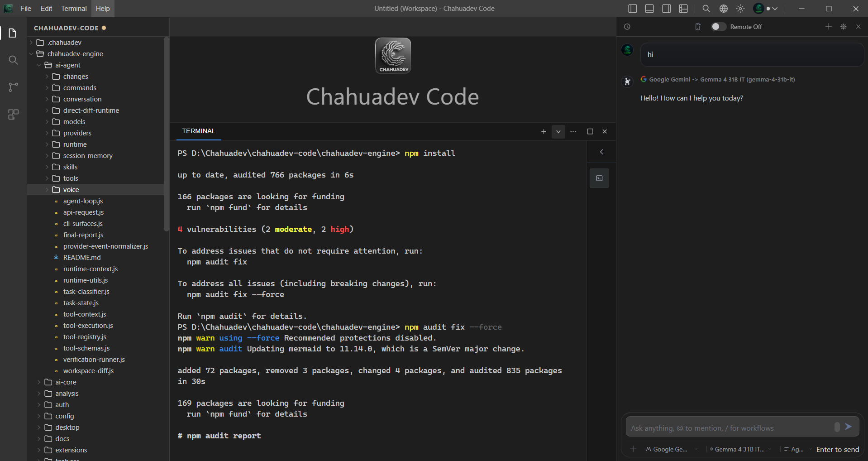This screenshot has width=868, height=461.
Task: Close the terminal panel
Action: pyautogui.click(x=605, y=132)
